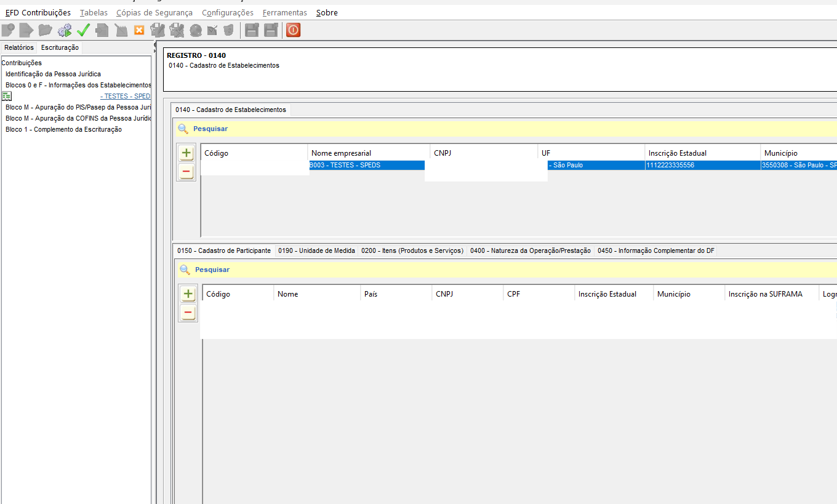Click the B003 - TESTES - SPEDS cell
The height and width of the screenshot is (504, 837).
[x=367, y=165]
